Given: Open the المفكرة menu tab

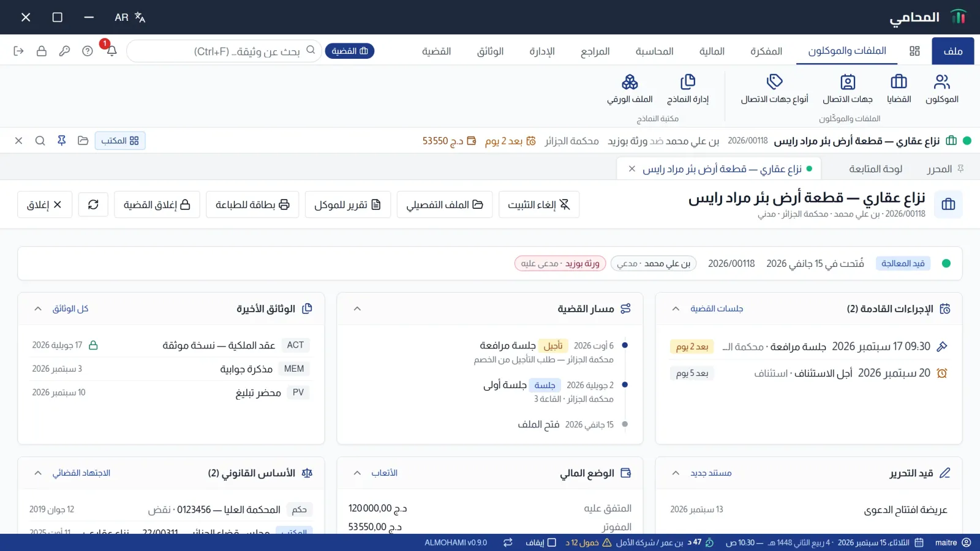Looking at the screenshot, I should tap(766, 51).
